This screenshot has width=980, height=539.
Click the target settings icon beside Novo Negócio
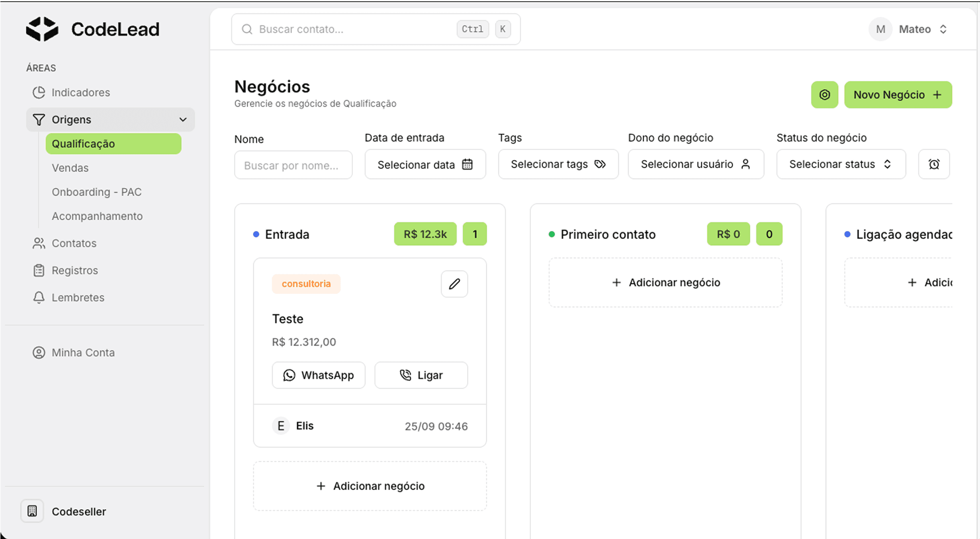(x=824, y=95)
